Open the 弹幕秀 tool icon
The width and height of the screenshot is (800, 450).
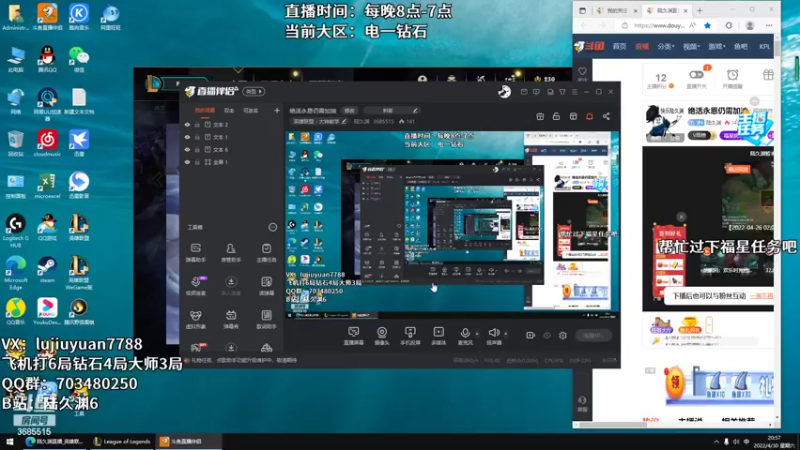click(x=231, y=319)
